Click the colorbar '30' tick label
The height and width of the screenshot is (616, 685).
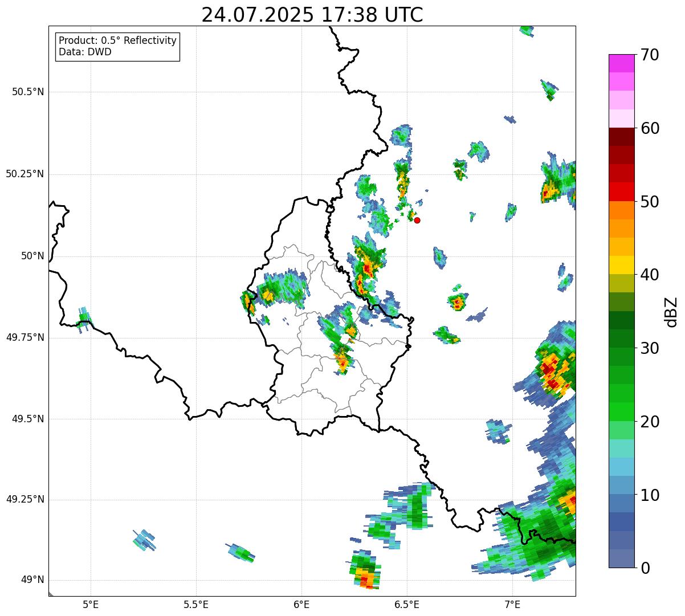[x=650, y=348]
